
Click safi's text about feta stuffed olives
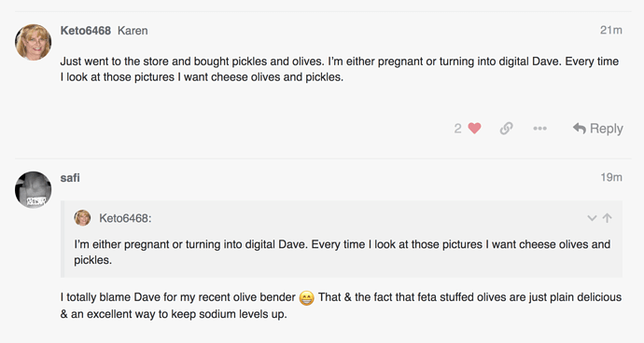pyautogui.click(x=341, y=306)
